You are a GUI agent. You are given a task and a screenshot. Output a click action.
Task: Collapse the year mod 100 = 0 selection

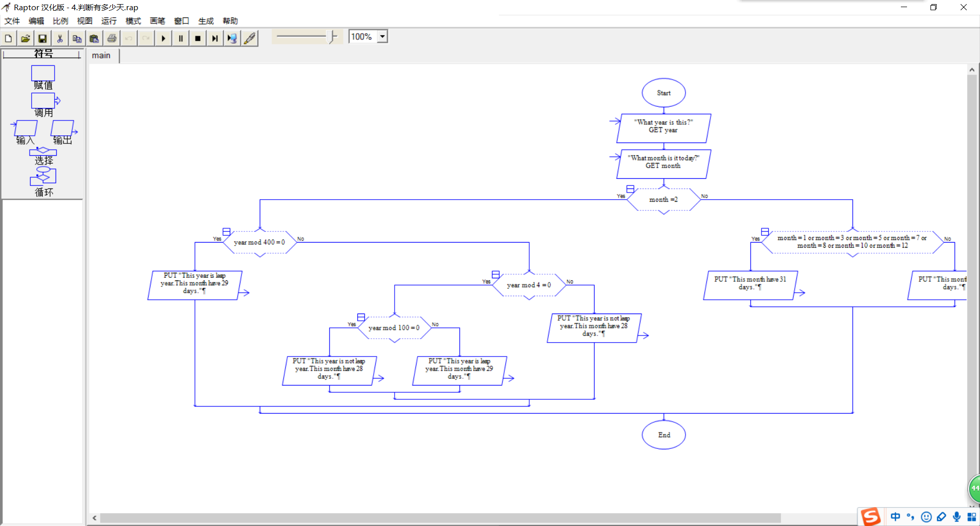361,317
